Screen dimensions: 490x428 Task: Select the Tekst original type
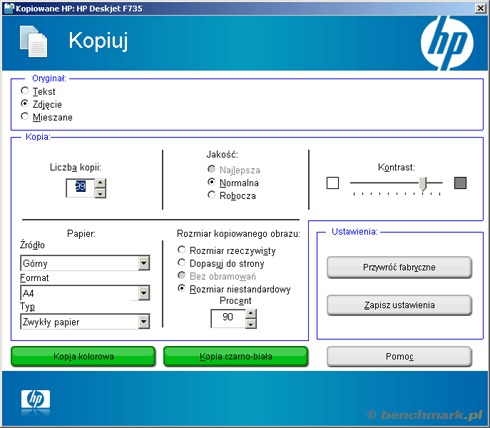[38, 91]
